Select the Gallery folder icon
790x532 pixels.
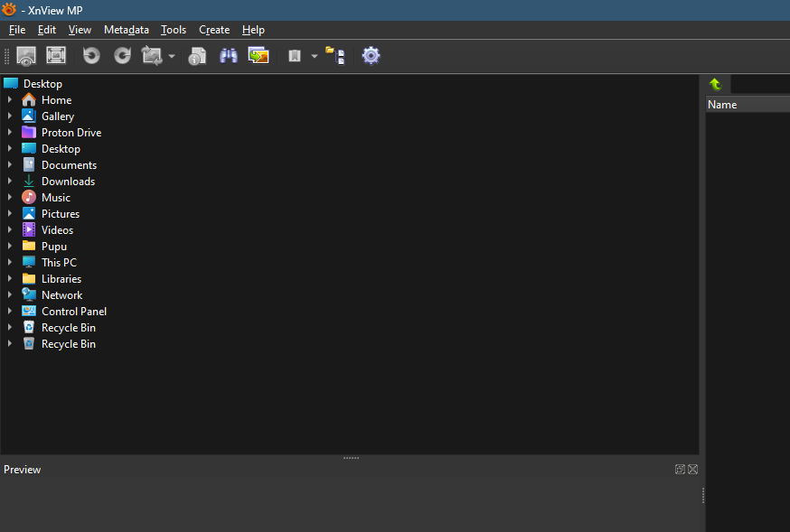coord(29,116)
